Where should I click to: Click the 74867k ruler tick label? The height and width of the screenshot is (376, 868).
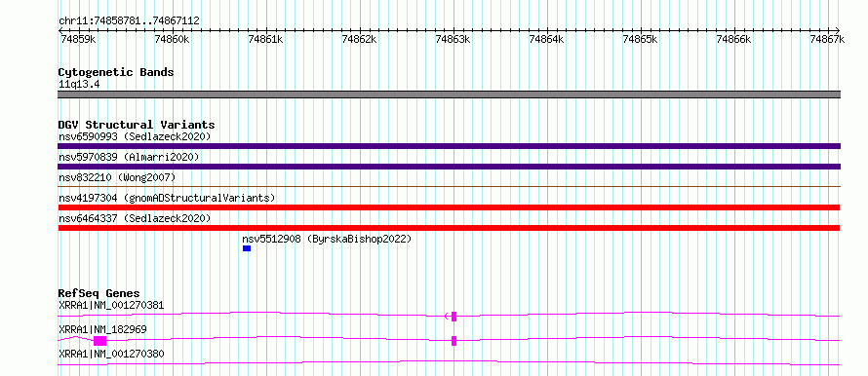[x=827, y=39]
